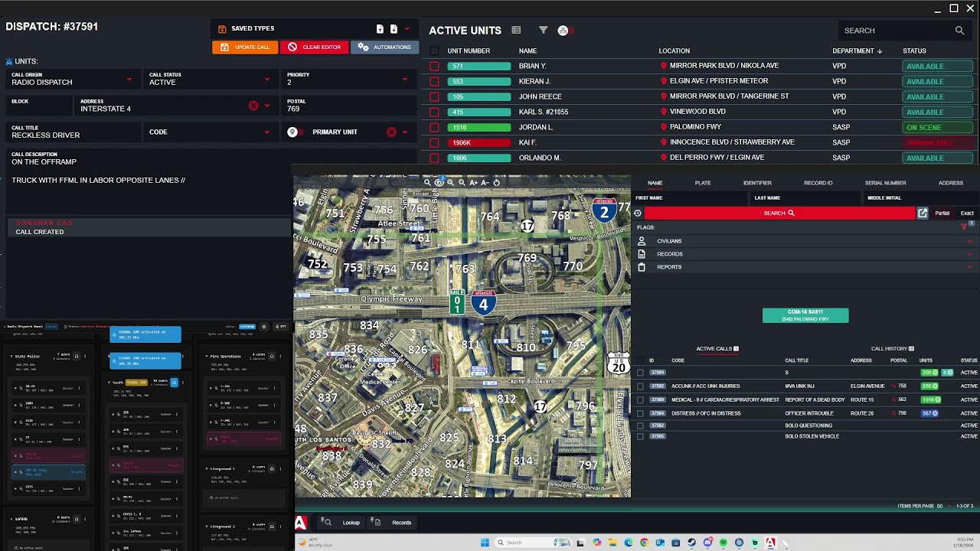Click the map zoom-out icon
Screen dimensions: 980x551
click(462, 182)
